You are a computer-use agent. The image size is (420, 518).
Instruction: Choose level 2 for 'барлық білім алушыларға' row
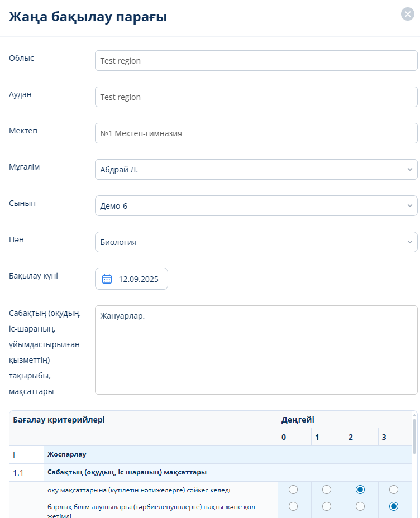coord(360,506)
